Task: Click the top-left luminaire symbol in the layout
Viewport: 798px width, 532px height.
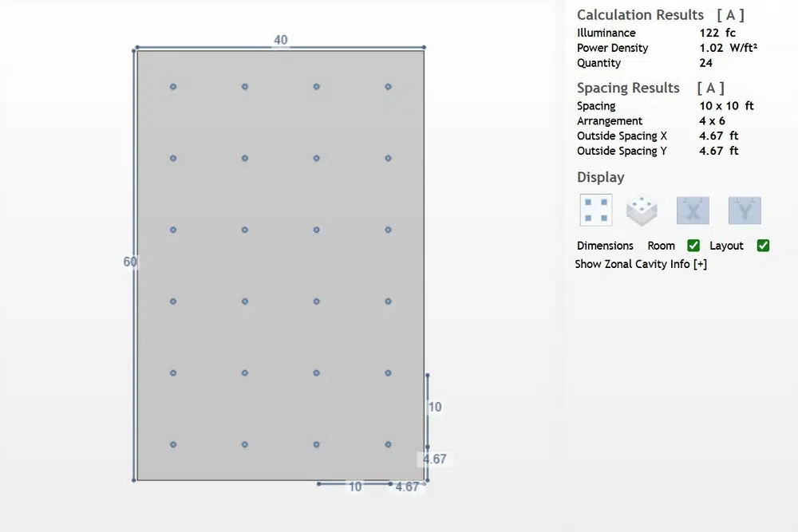Action: [x=172, y=86]
